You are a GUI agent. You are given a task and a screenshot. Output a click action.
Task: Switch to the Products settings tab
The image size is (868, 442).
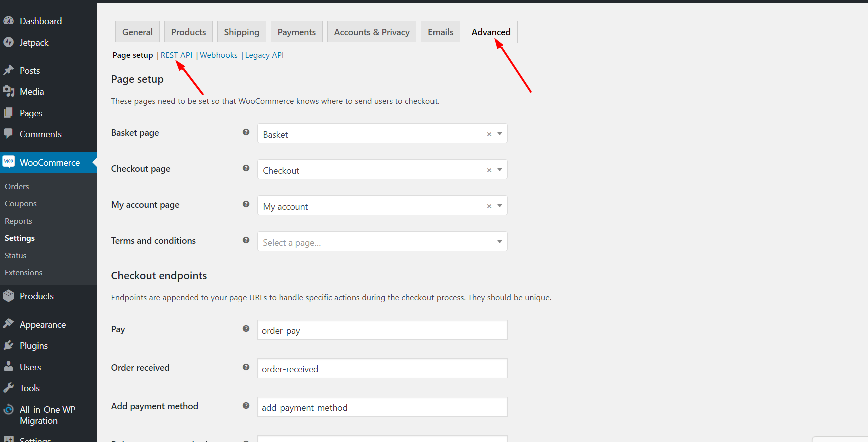(x=188, y=32)
